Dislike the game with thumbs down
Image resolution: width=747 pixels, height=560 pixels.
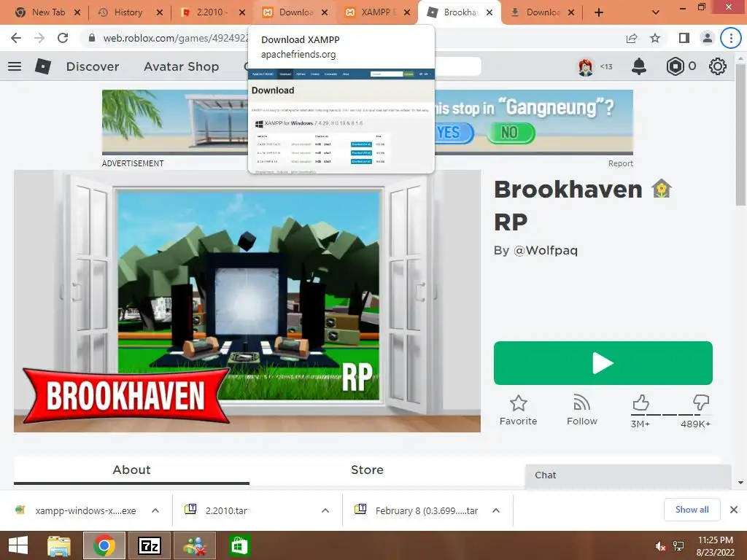click(701, 402)
